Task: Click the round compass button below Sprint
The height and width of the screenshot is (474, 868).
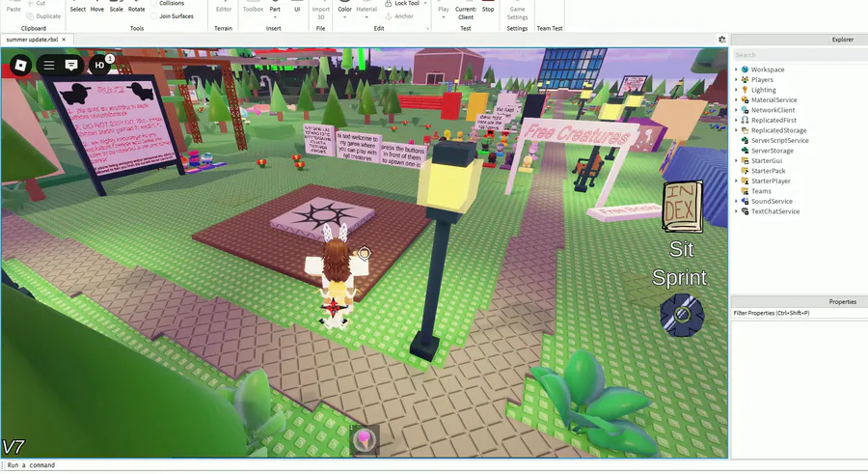Action: coord(682,315)
